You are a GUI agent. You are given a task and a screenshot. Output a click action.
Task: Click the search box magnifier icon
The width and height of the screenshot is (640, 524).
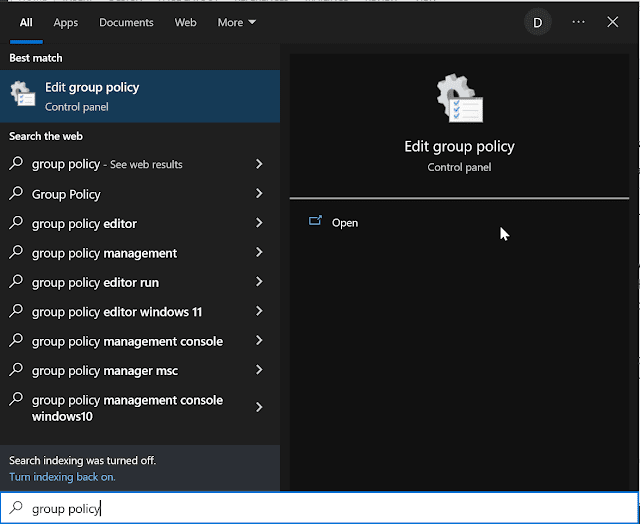[16, 507]
